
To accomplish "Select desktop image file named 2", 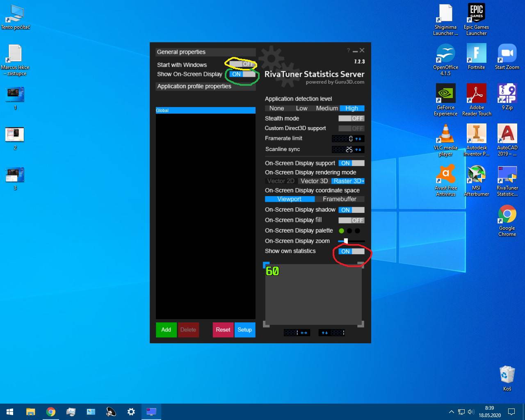I will [x=15, y=138].
